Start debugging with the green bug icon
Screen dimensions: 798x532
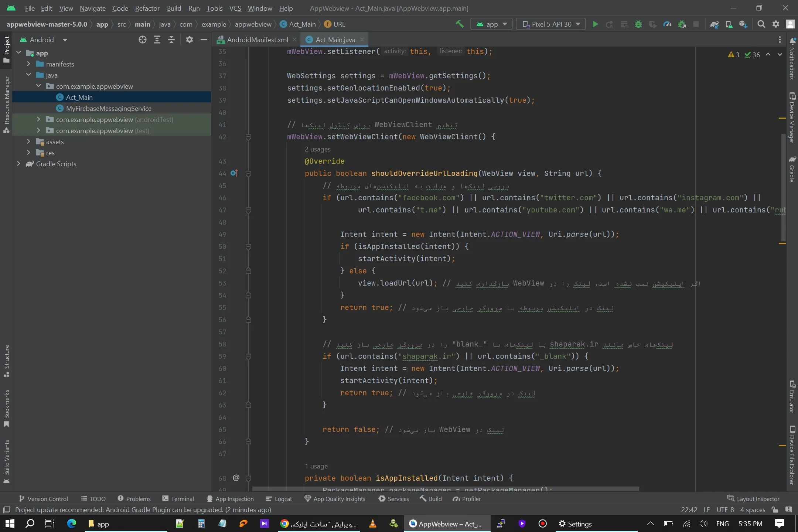(638, 24)
